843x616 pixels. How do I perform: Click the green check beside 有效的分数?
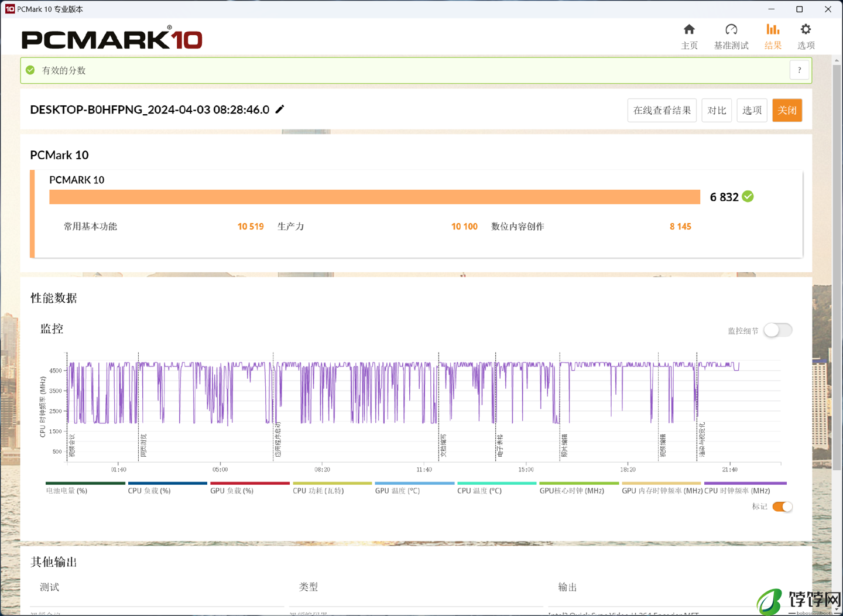point(30,70)
